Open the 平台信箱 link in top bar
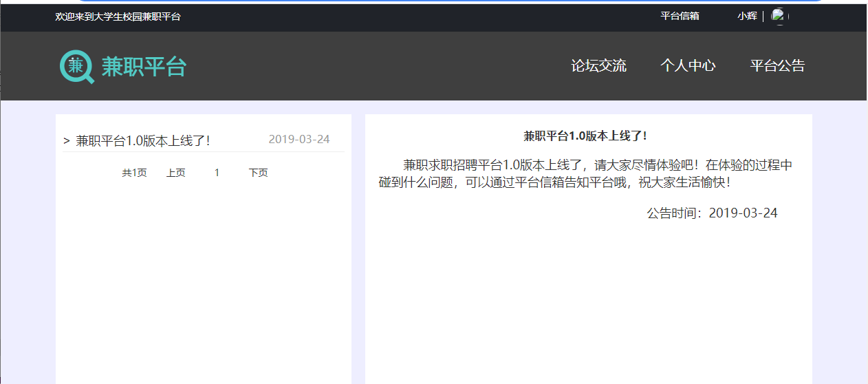The height and width of the screenshot is (384, 868). pyautogui.click(x=680, y=16)
